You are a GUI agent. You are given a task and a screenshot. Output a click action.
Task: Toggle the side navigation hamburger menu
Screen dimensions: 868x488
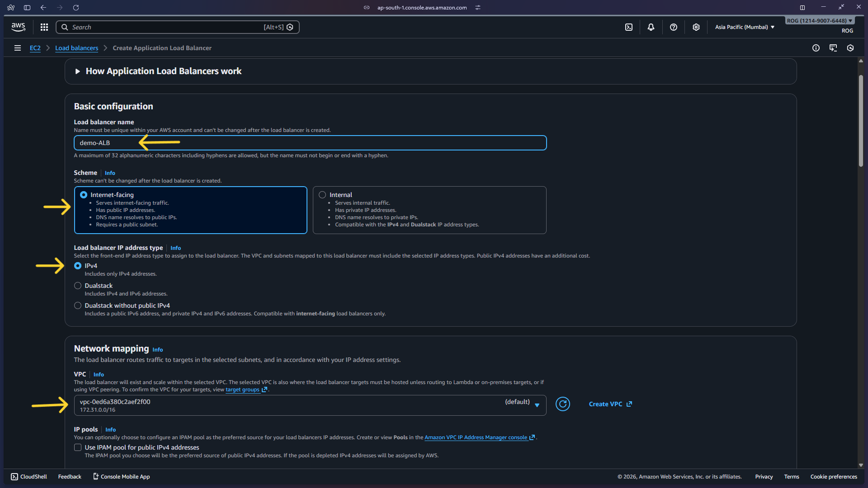[18, 48]
